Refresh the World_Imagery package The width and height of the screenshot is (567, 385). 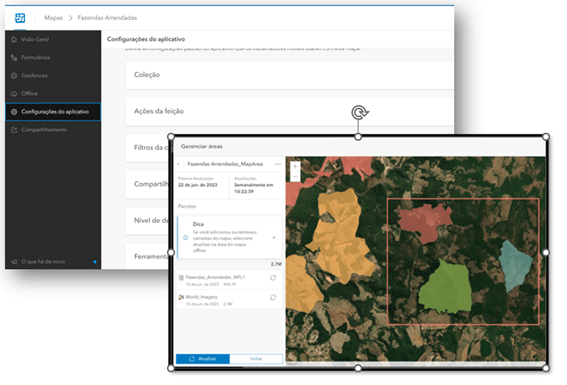(273, 297)
